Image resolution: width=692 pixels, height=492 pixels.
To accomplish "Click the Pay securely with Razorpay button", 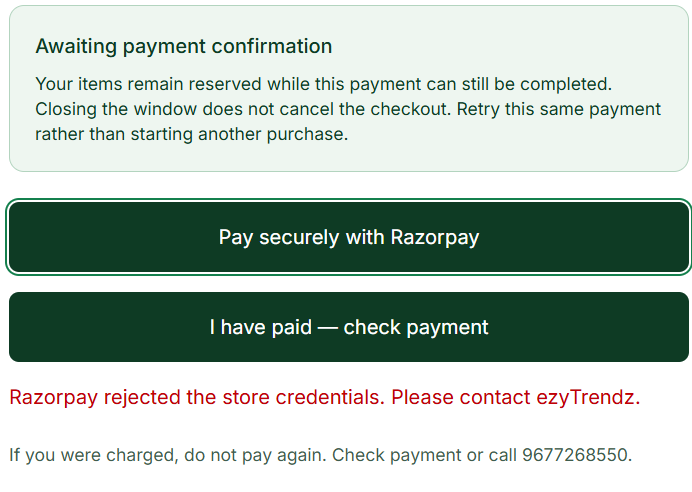I will point(349,237).
